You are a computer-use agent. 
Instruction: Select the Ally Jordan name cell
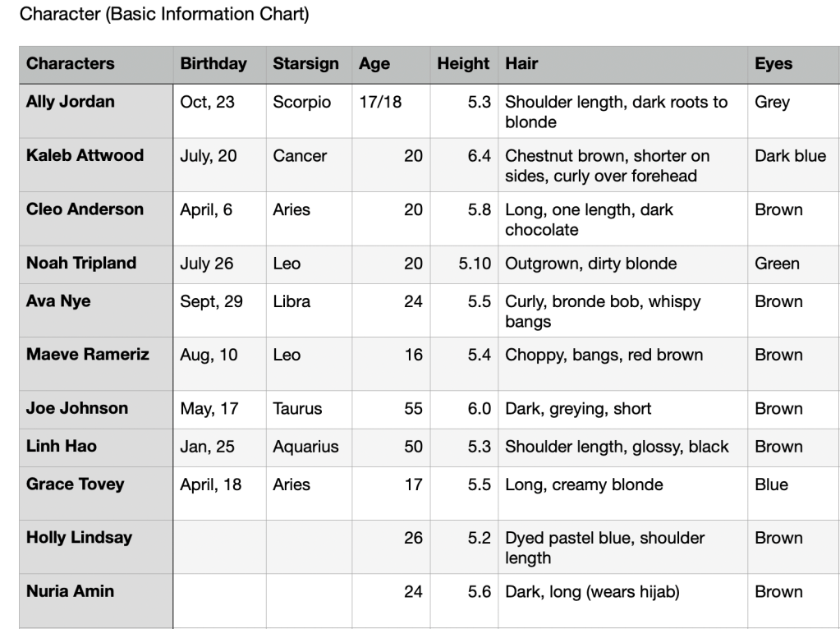(71, 103)
